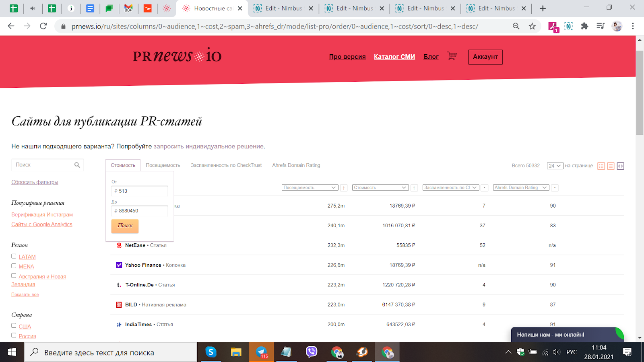Click the От minimum cost field
The image size is (644, 362).
(140, 191)
